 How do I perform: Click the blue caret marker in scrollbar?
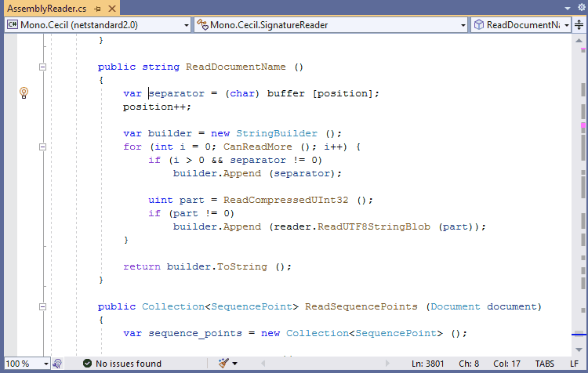click(579, 334)
